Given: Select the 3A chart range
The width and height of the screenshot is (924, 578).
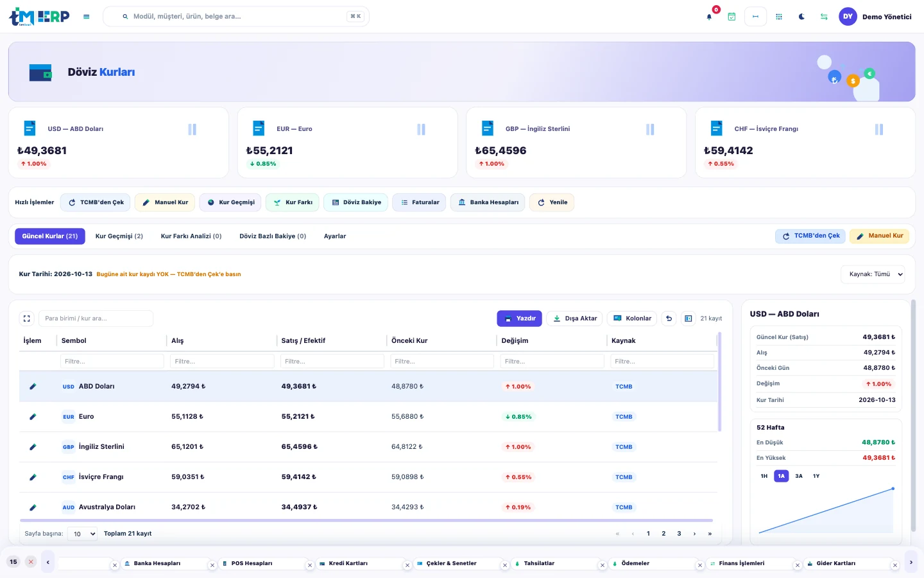Looking at the screenshot, I should coord(799,476).
